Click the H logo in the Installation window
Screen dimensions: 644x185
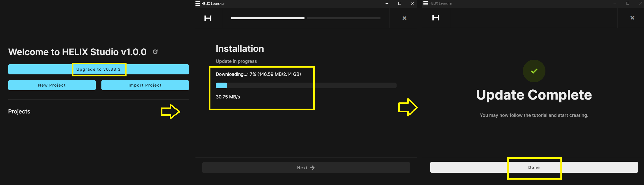coord(208,18)
